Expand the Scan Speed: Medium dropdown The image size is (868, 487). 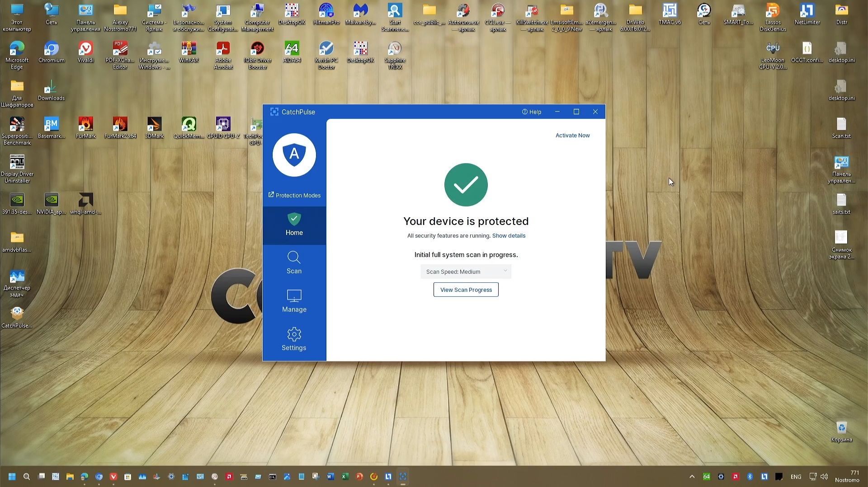pos(466,272)
